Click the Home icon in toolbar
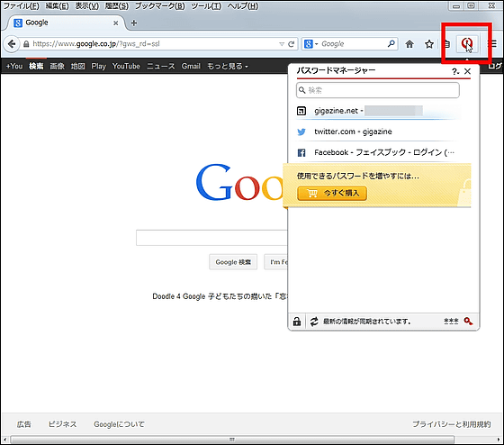Viewport: 504px width, 445px height. click(409, 44)
